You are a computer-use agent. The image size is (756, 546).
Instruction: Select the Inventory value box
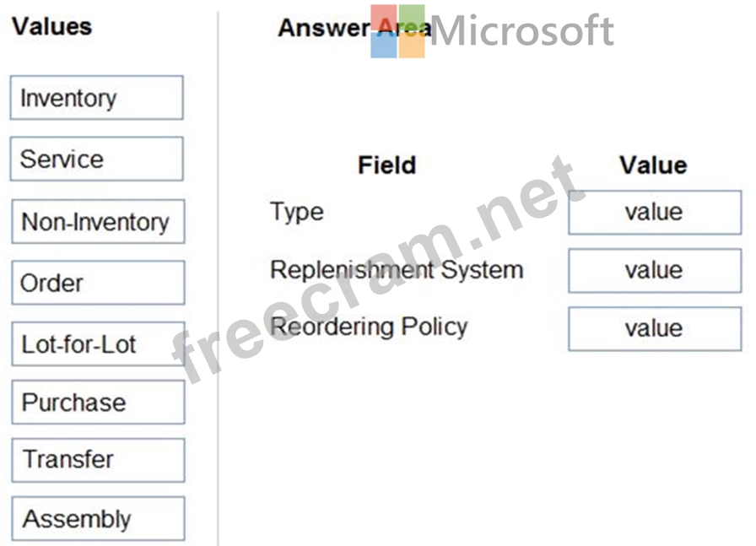coord(96,98)
